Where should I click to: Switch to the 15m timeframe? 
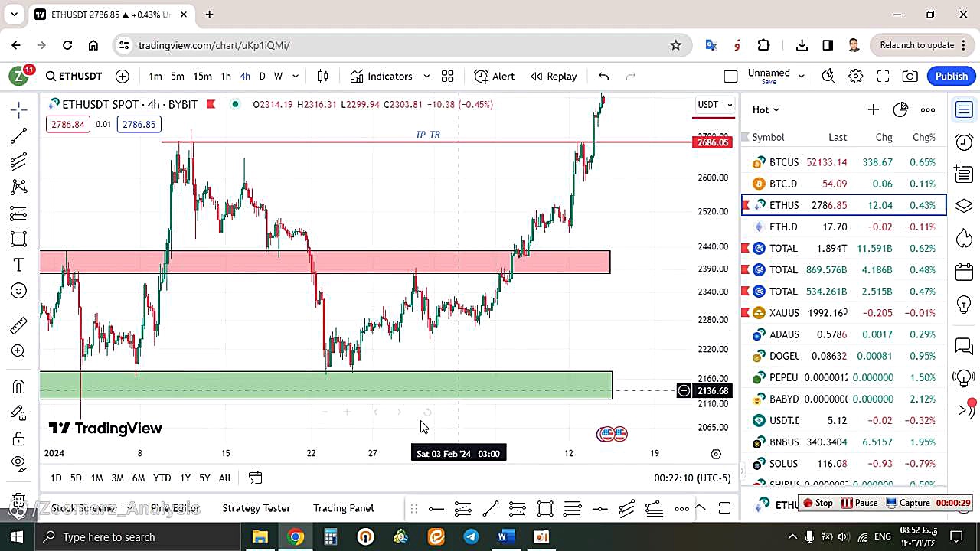click(202, 76)
